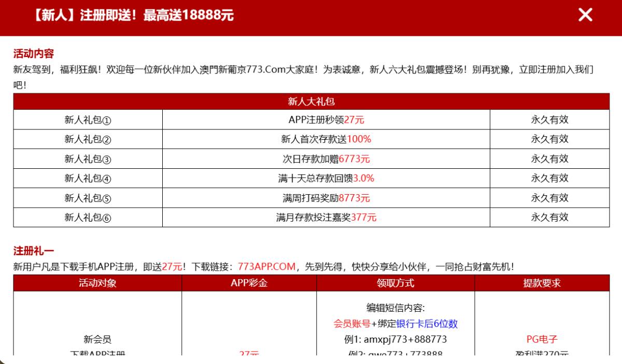Click the 新人大礼包 table header
622x364 pixels.
click(311, 101)
